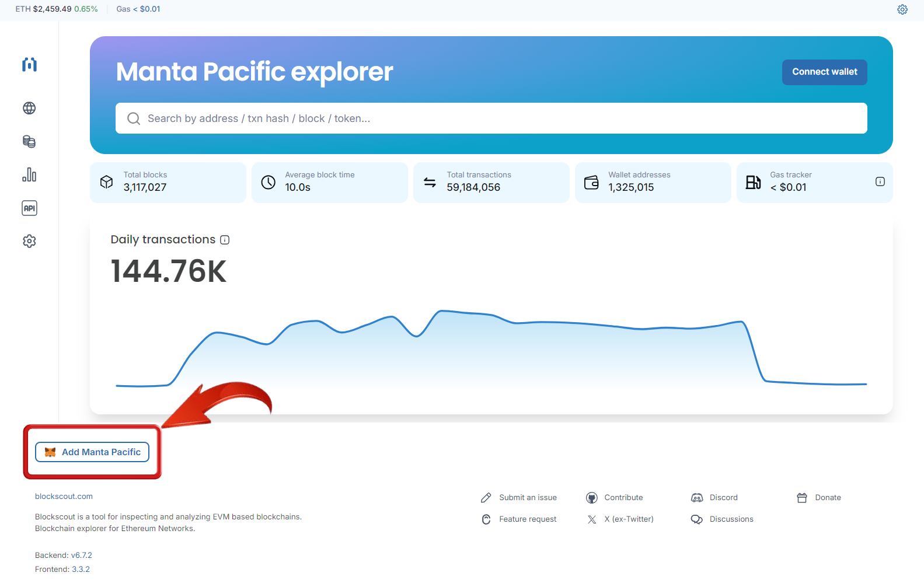Click the Total transactions arrows icon
Viewport: 924px width, 583px height.
pyautogui.click(x=430, y=182)
